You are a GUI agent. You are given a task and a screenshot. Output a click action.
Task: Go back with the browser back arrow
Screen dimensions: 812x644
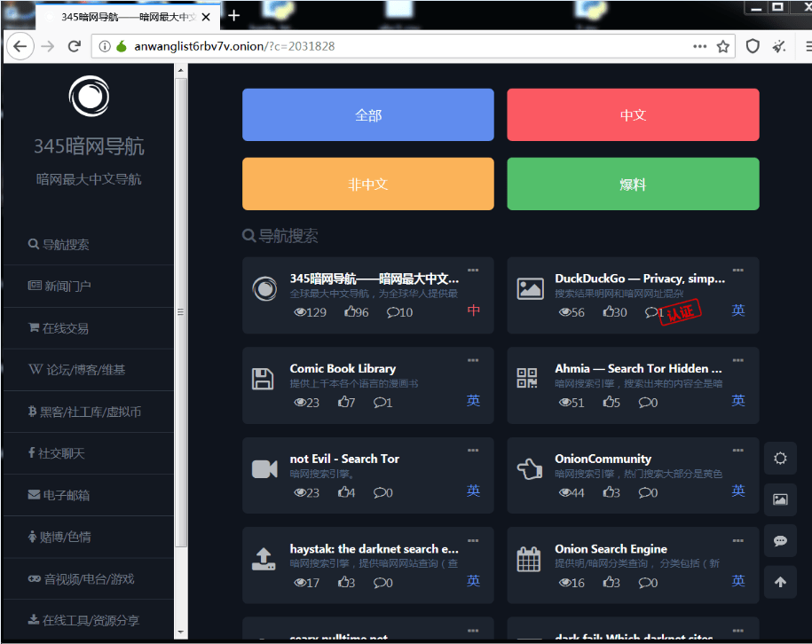coord(20,47)
